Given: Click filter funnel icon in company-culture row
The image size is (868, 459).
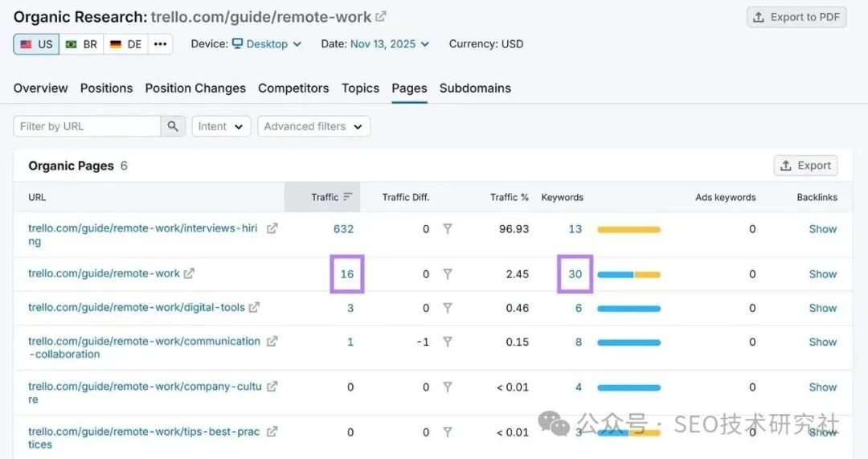Looking at the screenshot, I should point(448,387).
